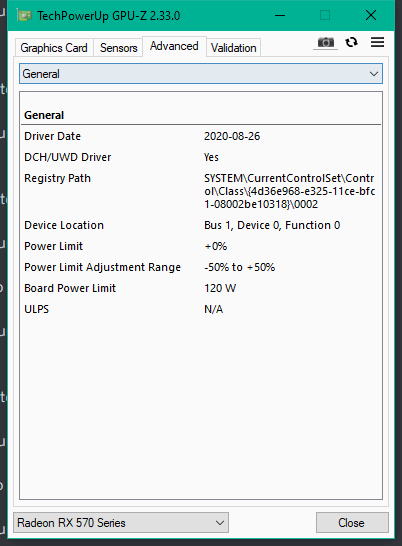The height and width of the screenshot is (546, 402).
Task: Click the -50% to +50% value
Action: (240, 267)
